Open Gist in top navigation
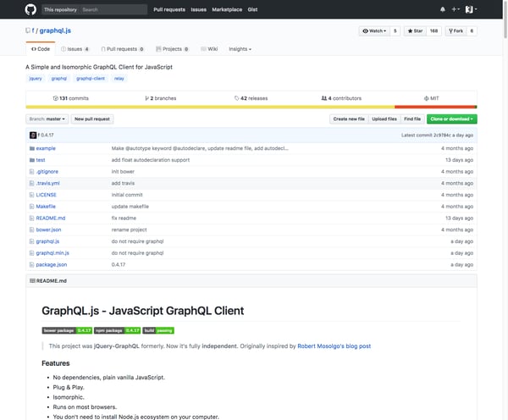This screenshot has height=420, width=508. pyautogui.click(x=252, y=9)
